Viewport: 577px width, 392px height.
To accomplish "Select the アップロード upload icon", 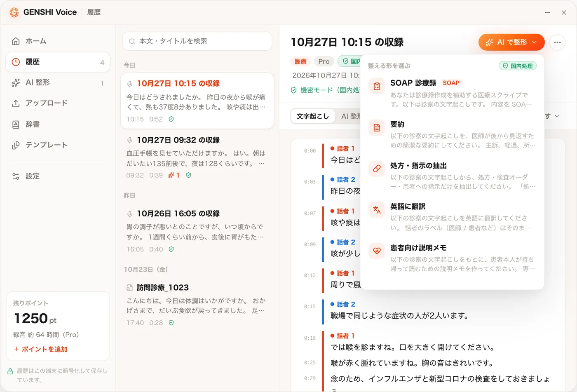I will coord(16,103).
